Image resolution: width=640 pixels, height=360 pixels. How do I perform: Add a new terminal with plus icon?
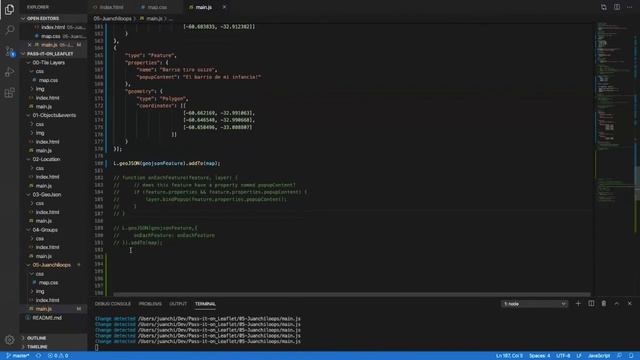tap(578, 304)
